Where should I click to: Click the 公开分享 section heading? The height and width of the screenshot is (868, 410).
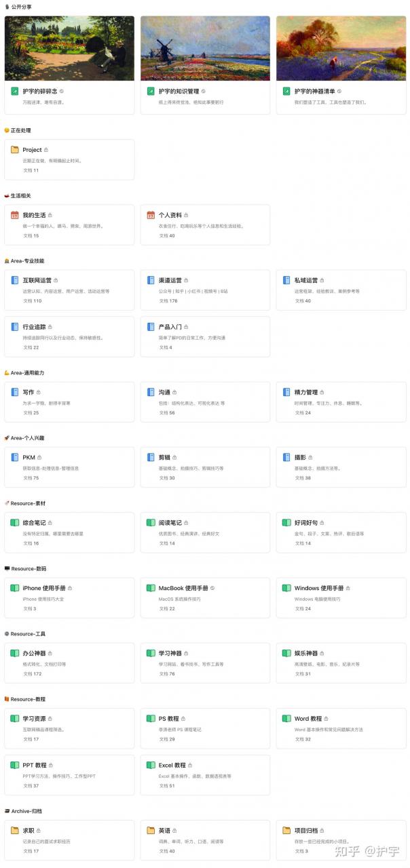21,7
